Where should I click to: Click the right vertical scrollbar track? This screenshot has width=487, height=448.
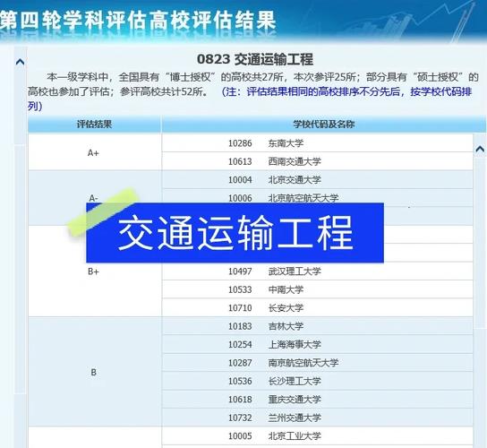(x=480, y=243)
